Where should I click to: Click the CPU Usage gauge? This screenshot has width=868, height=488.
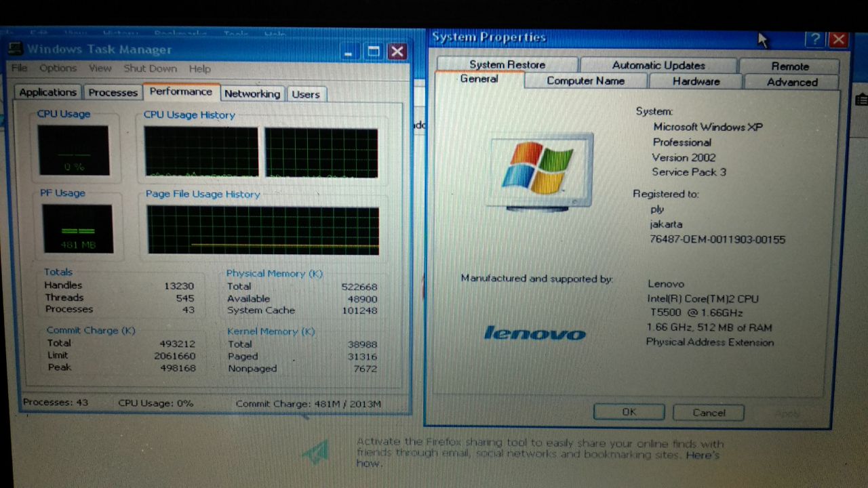(x=73, y=150)
